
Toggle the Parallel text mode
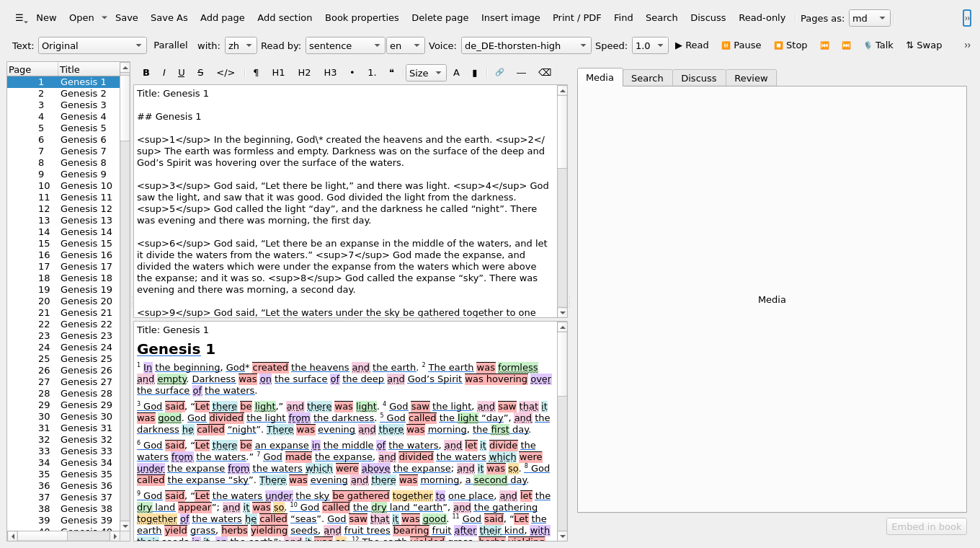click(170, 45)
